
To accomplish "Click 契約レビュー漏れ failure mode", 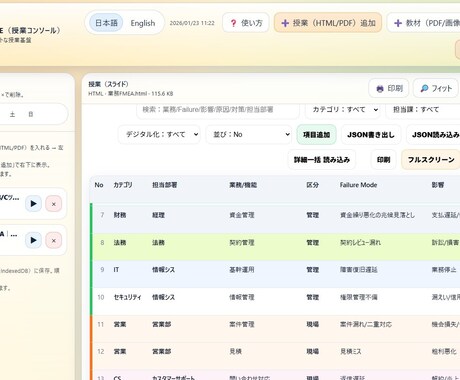I will click(360, 243).
